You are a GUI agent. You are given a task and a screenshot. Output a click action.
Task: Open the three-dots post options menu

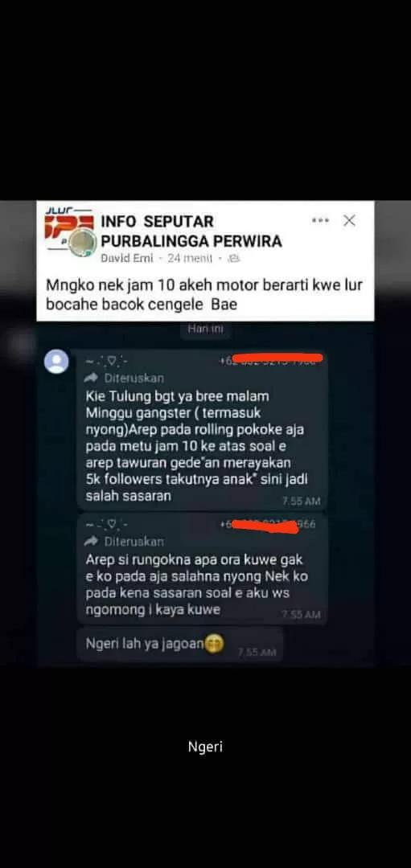point(321,220)
